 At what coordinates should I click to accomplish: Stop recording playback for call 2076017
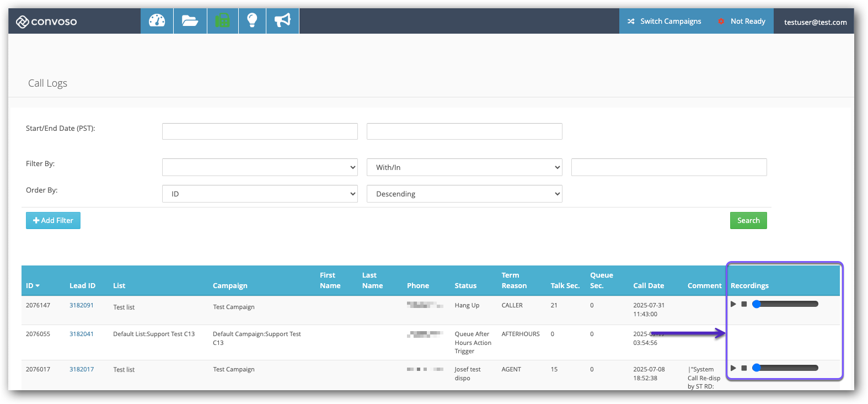click(x=744, y=368)
